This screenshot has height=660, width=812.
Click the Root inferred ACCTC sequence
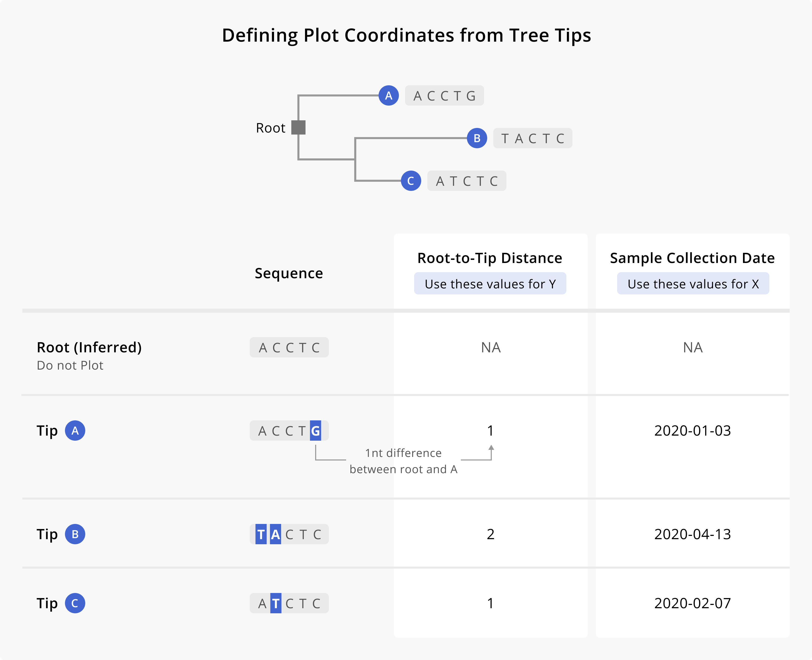click(289, 348)
